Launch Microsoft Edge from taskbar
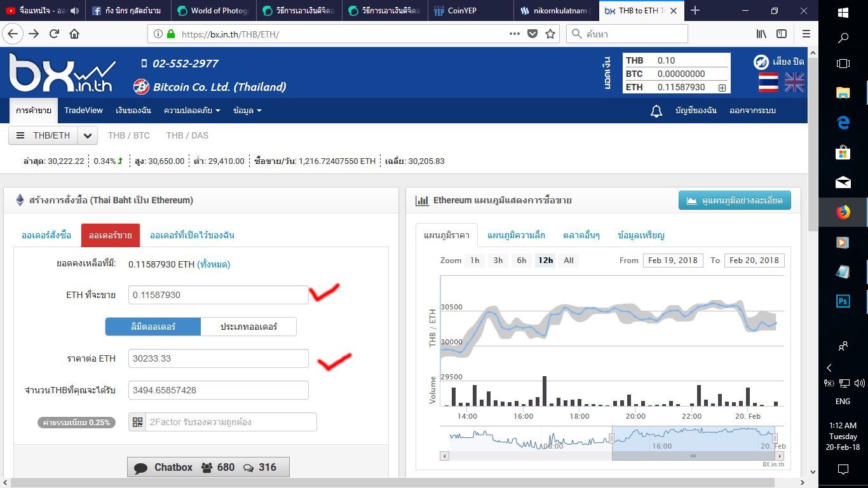The width and height of the screenshot is (868, 488). click(x=843, y=123)
